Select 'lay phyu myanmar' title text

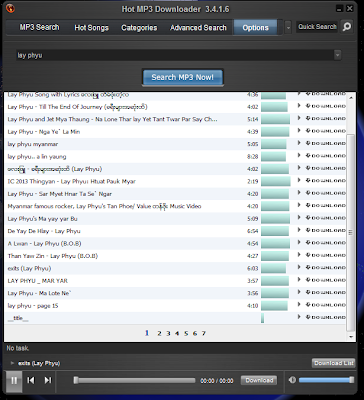[33, 144]
